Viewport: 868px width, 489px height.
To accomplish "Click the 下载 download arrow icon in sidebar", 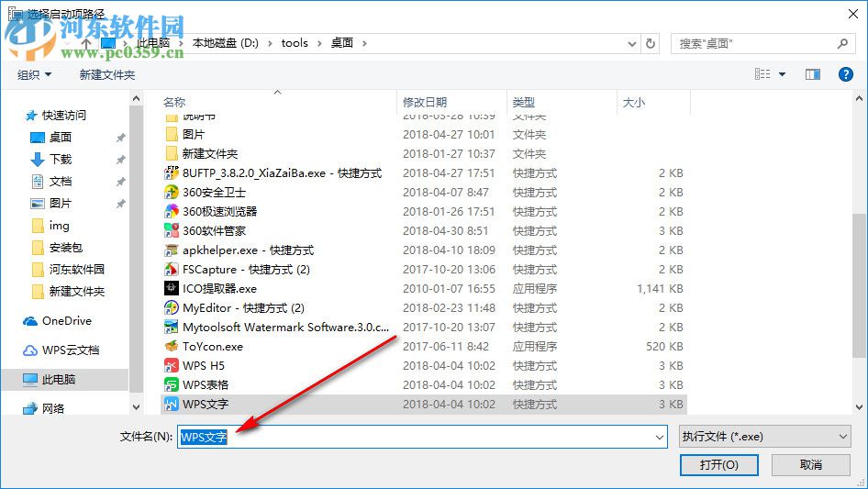I will point(38,160).
